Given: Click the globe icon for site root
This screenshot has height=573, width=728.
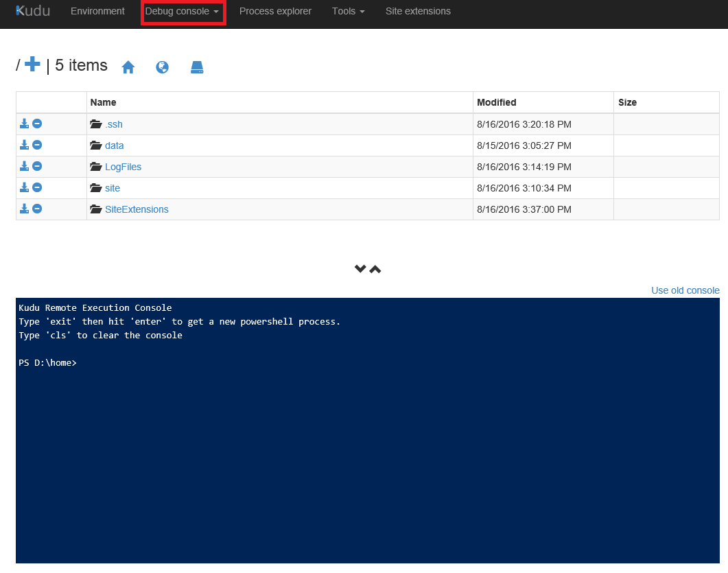Looking at the screenshot, I should [x=162, y=67].
